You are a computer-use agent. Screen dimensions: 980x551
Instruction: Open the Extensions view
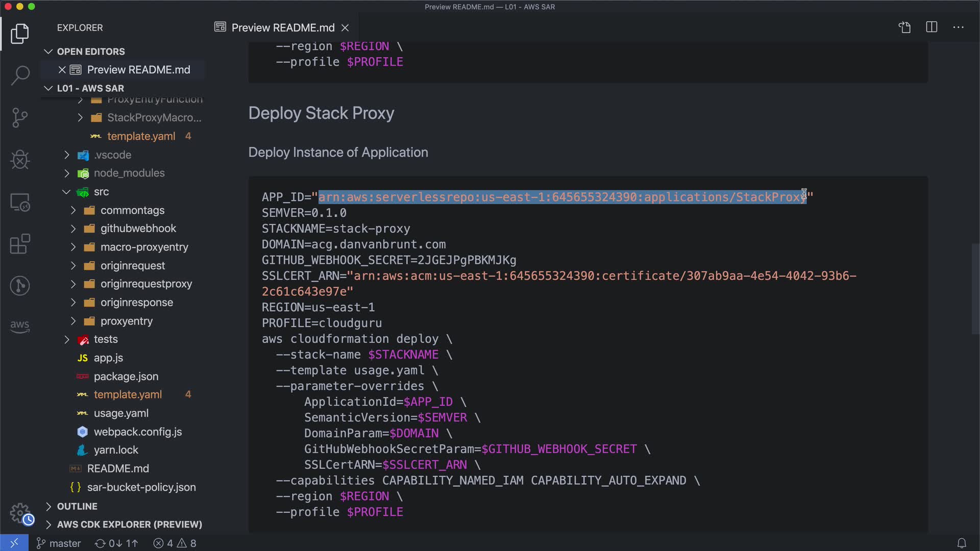20,244
